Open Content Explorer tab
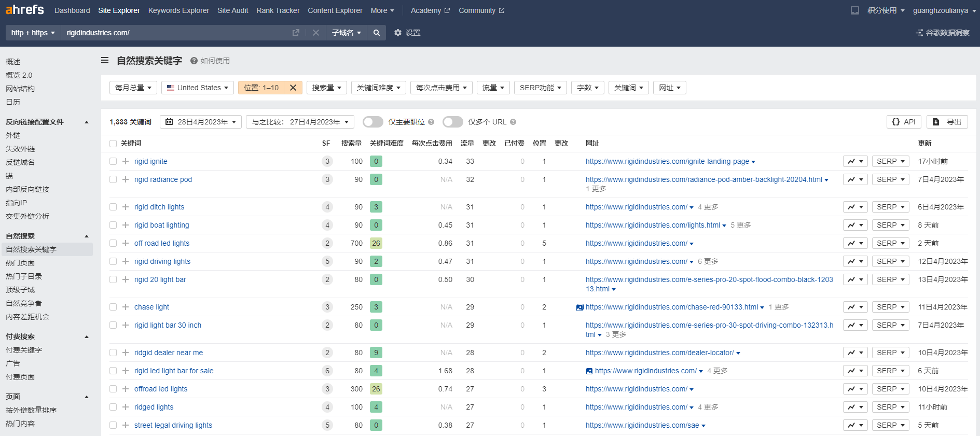Screen dimensions: 980x436 (335, 10)
